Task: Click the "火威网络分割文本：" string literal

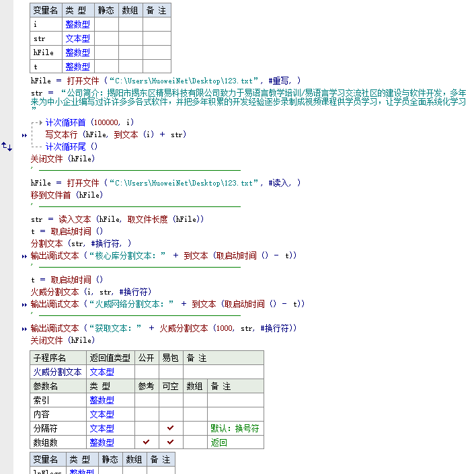Action: pos(131,304)
